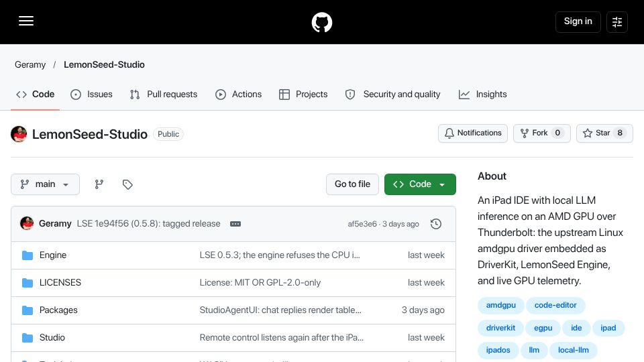Click 'last week' in Engine row
Viewport: 644px width, 362px height.
point(426,255)
